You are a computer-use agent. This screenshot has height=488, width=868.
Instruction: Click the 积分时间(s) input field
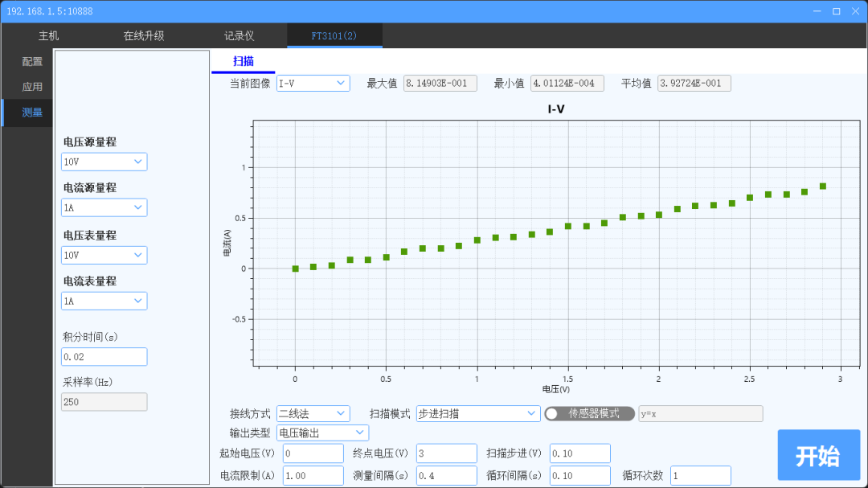tap(104, 357)
